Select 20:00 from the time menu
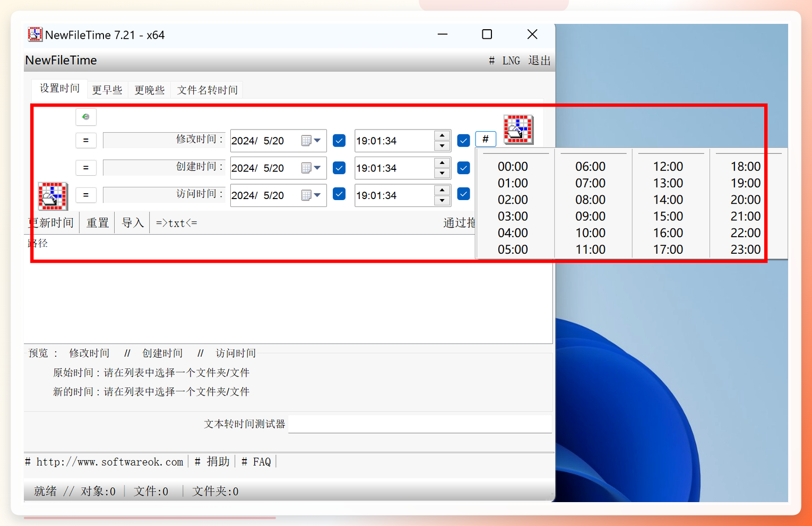 coord(745,200)
